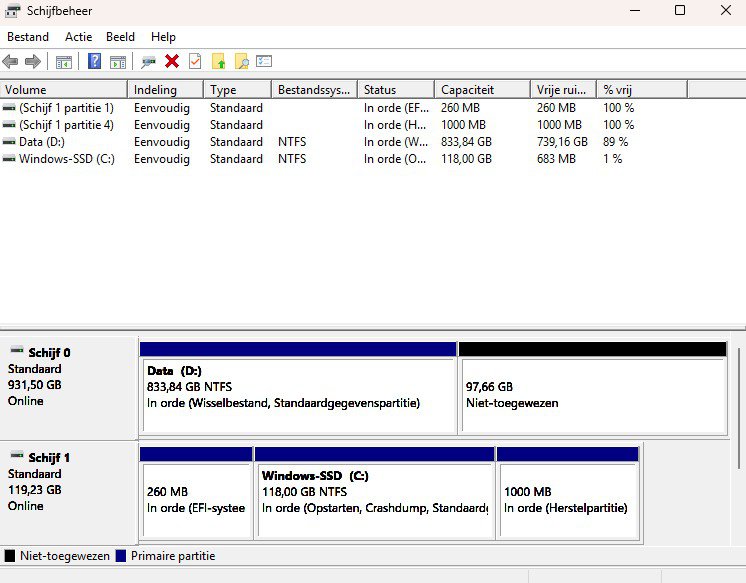Click the Status column header
The height and width of the screenshot is (583, 746).
[x=395, y=90]
